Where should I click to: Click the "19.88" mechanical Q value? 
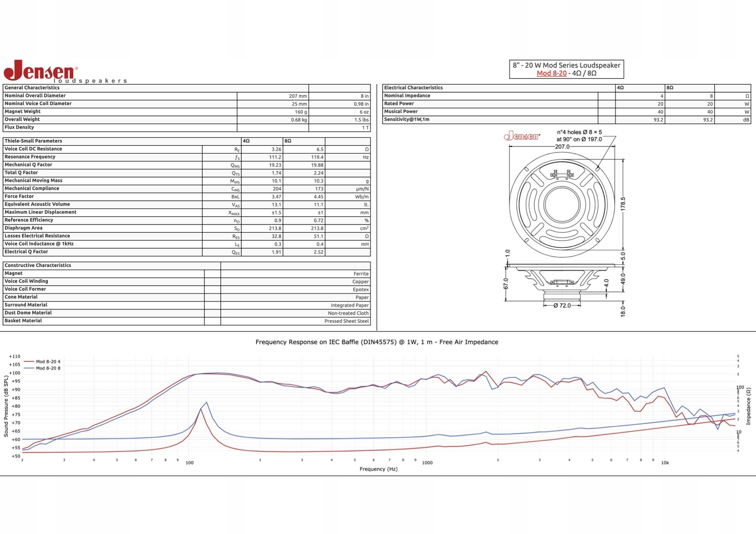click(x=317, y=165)
